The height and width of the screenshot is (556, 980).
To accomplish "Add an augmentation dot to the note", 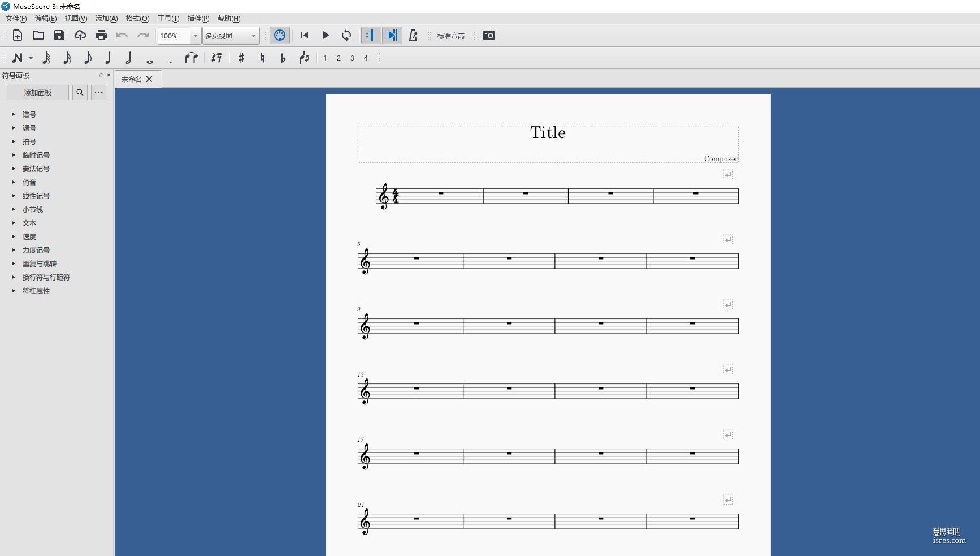I will [x=170, y=61].
